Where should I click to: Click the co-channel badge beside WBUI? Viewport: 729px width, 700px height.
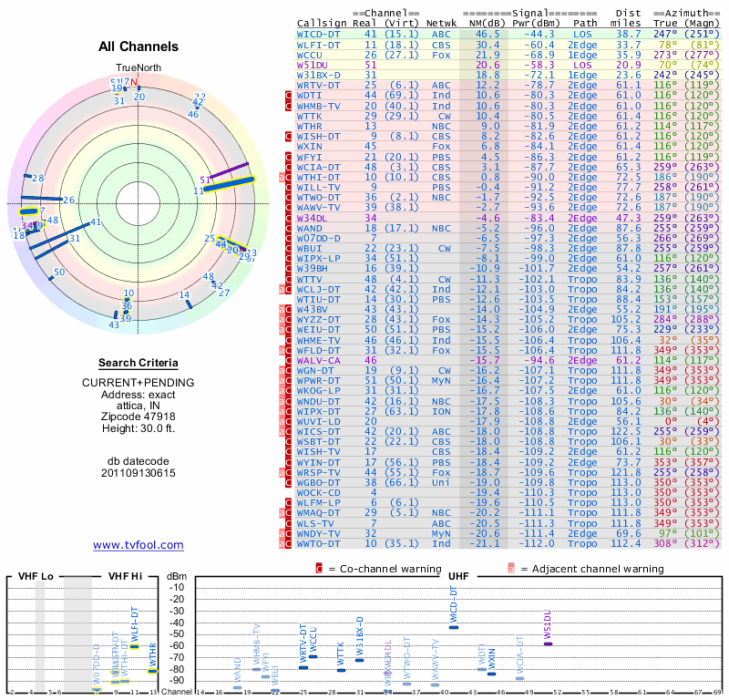(x=288, y=248)
